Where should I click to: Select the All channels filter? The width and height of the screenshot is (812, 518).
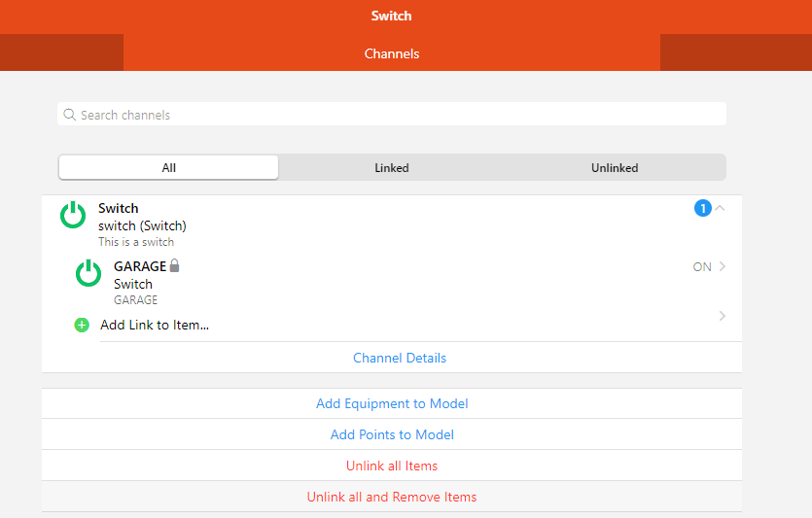point(169,168)
